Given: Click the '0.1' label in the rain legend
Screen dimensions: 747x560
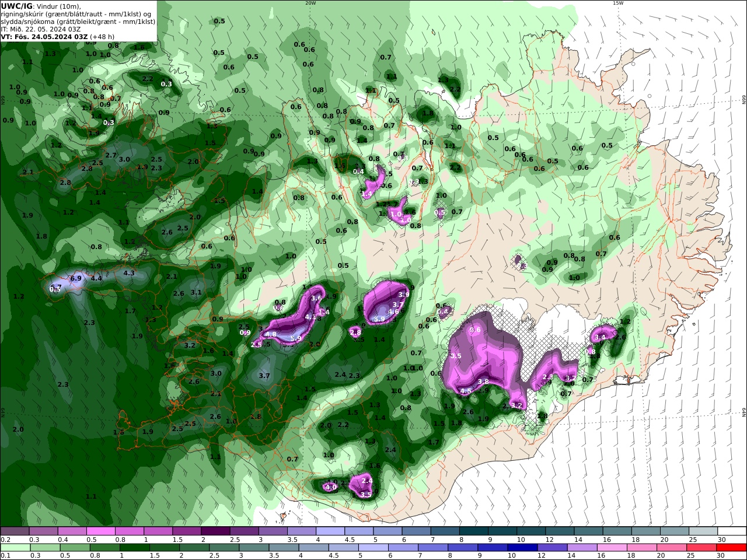Looking at the screenshot, I should point(5,556).
